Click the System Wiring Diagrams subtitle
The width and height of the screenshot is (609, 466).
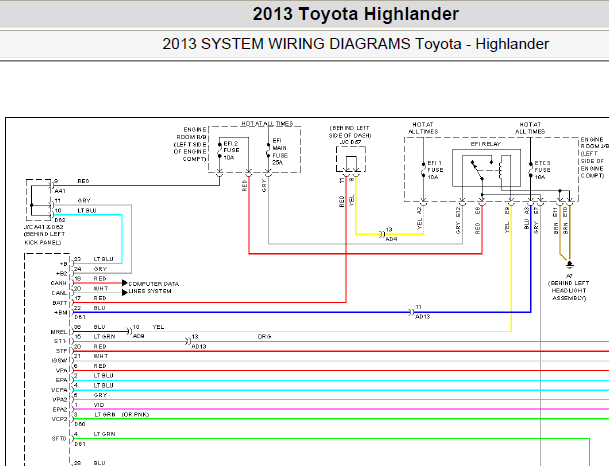356,44
